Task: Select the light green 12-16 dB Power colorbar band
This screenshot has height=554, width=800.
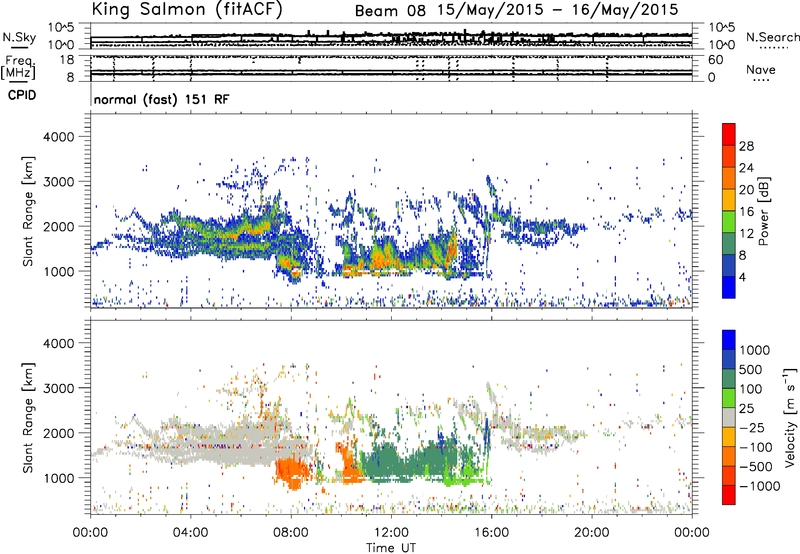Action: pyautogui.click(x=729, y=221)
